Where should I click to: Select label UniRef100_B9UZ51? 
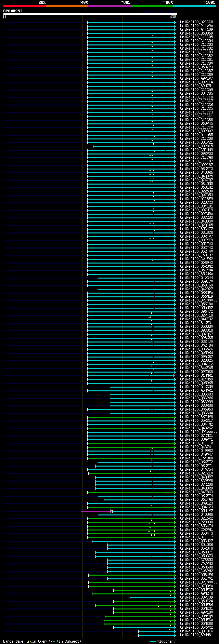(x=196, y=86)
